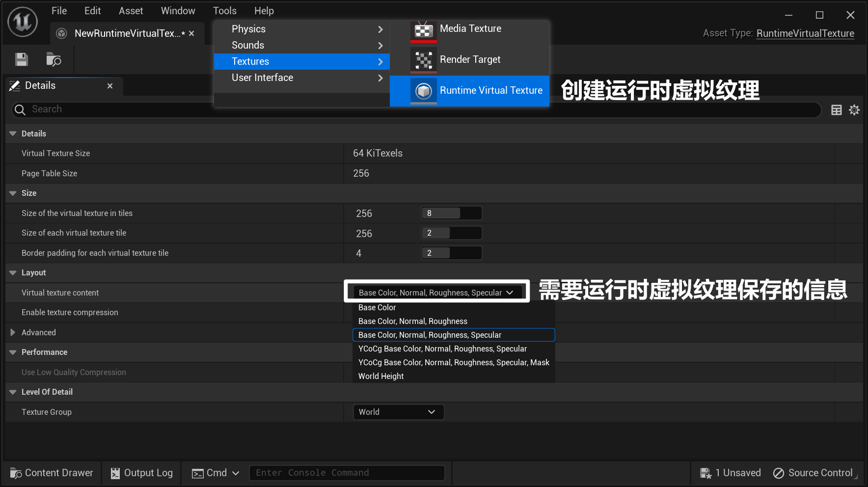Open the Window menu
Screen dimensions: 868x487
pos(178,11)
